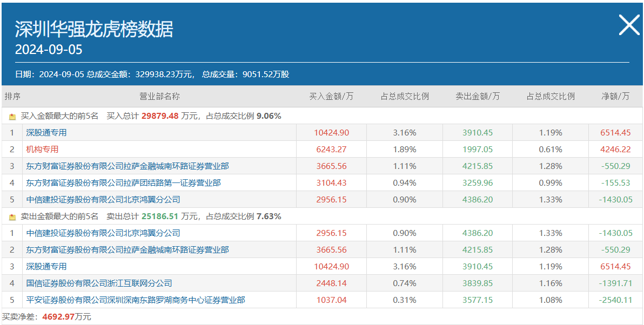Click the 净额/万 column header
Viewport: 644px width, 325px height.
click(615, 96)
